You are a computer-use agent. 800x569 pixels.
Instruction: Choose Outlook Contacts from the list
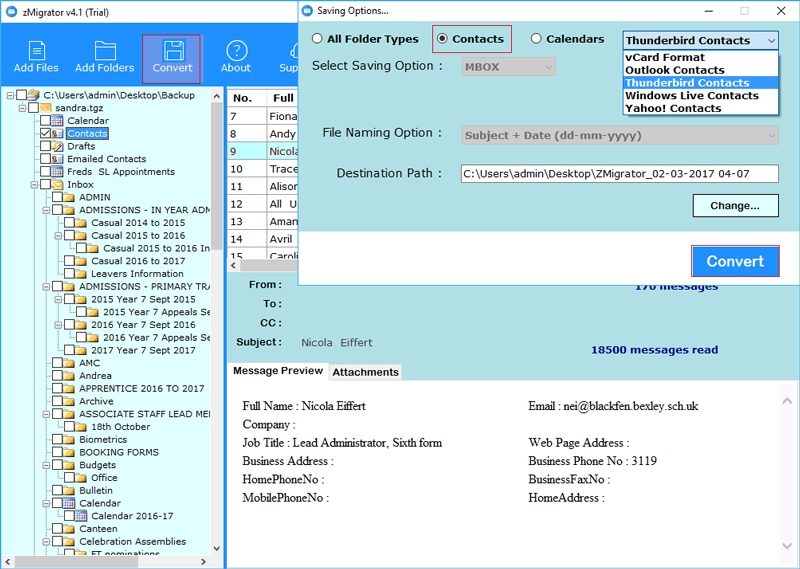click(701, 70)
